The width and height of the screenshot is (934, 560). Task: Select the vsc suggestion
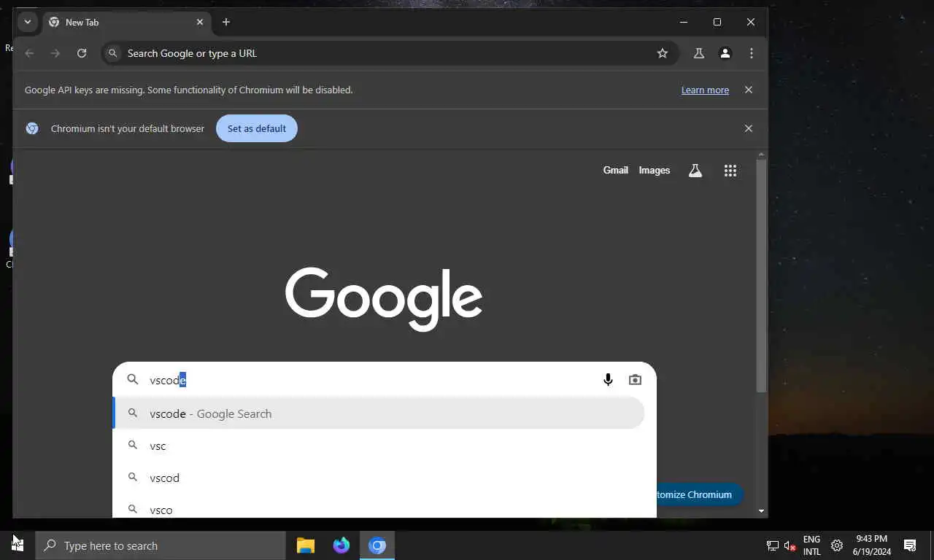[379, 446]
